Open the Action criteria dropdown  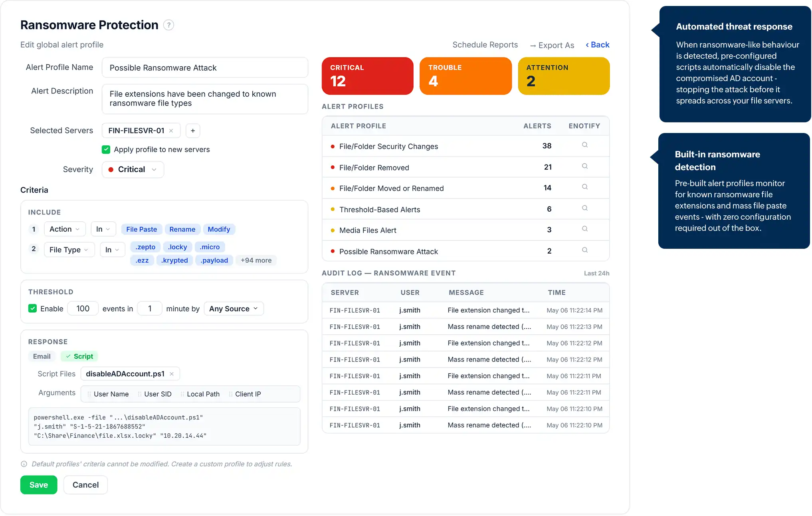tap(65, 229)
